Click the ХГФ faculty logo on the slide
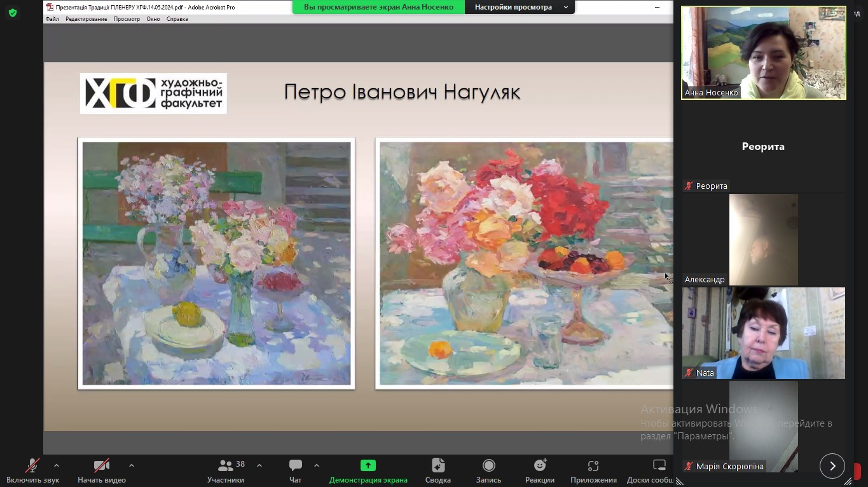The image size is (868, 487). (153, 93)
